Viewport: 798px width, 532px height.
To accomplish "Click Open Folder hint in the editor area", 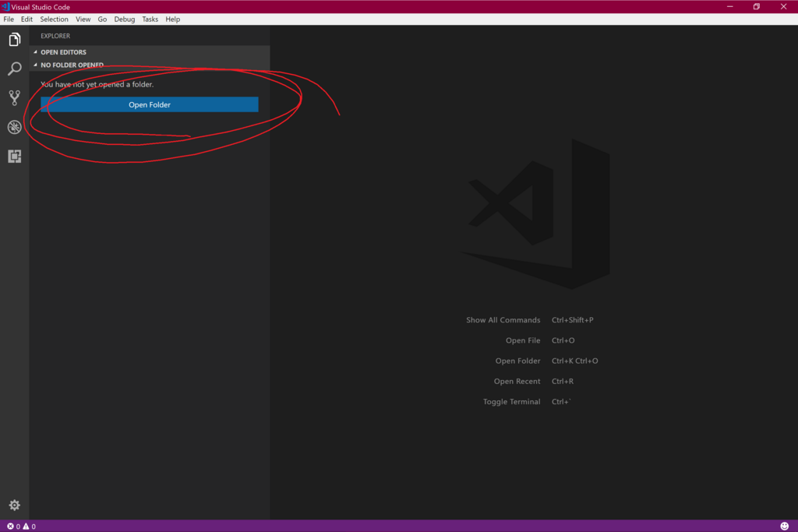I will pos(517,361).
